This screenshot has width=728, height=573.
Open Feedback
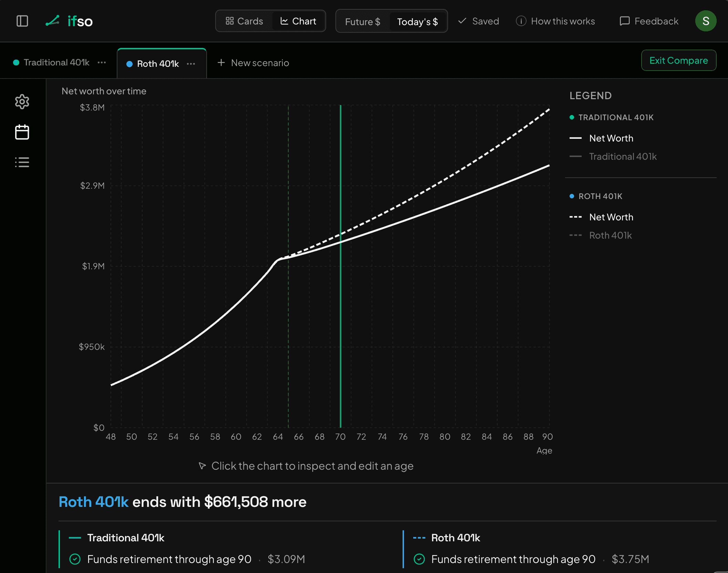click(649, 21)
